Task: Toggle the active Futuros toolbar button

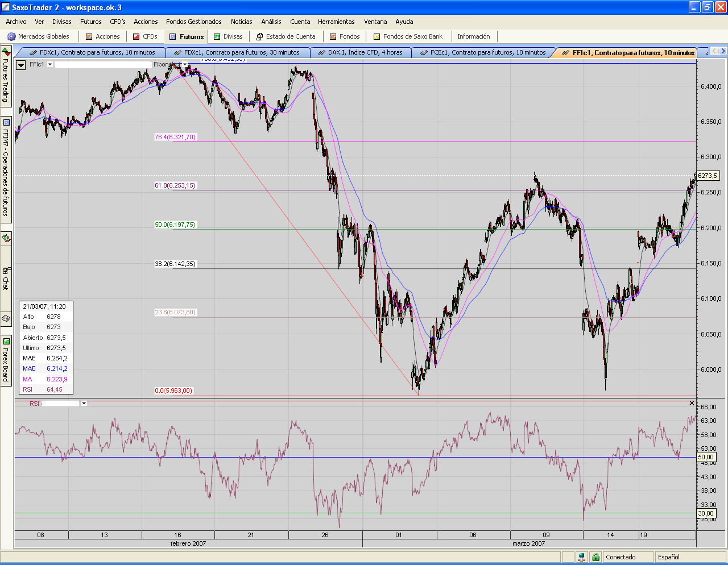Action: [187, 36]
